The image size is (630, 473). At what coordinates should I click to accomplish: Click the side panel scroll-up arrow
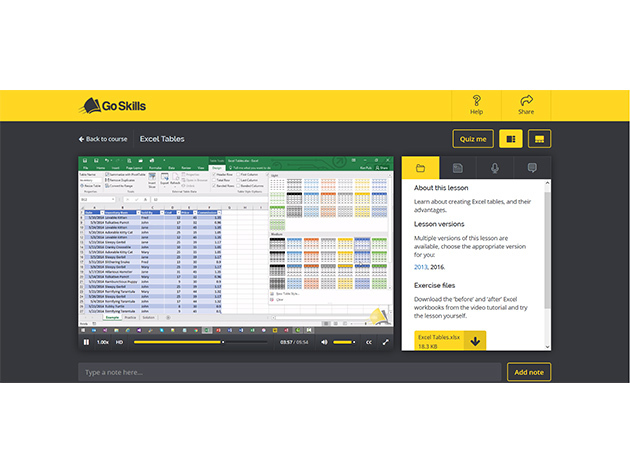tap(547, 183)
